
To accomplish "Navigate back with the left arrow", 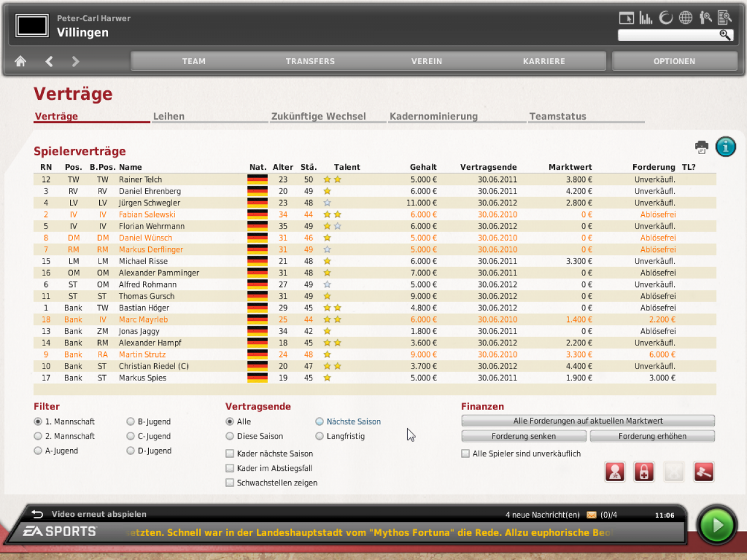I will pos(49,61).
